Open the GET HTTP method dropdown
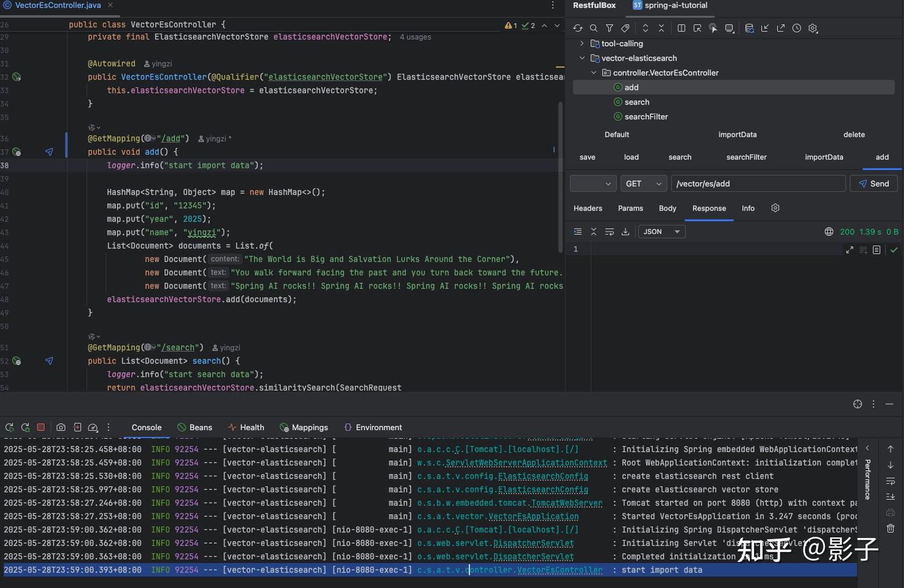The image size is (904, 588). [x=643, y=183]
